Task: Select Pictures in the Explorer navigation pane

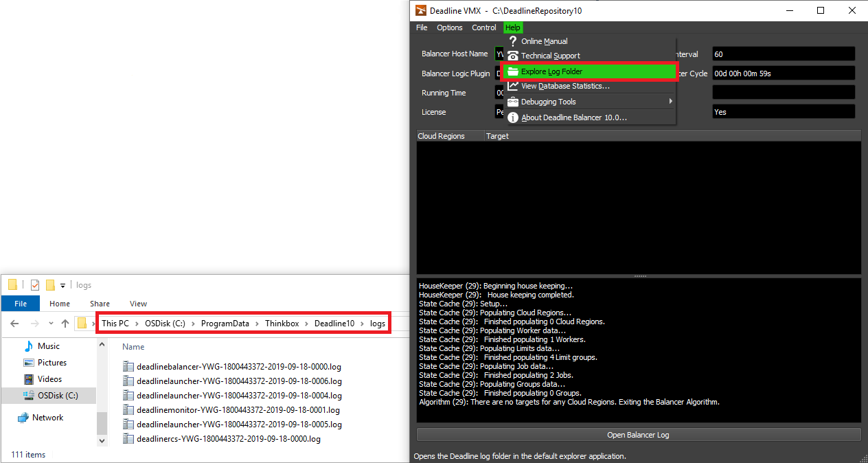Action: point(52,363)
